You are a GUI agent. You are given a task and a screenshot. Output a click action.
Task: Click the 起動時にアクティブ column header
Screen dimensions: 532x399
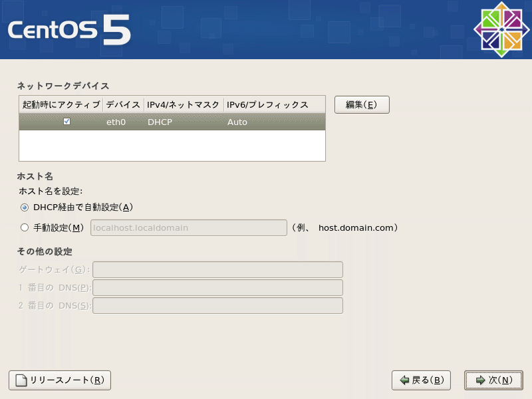[61, 104]
